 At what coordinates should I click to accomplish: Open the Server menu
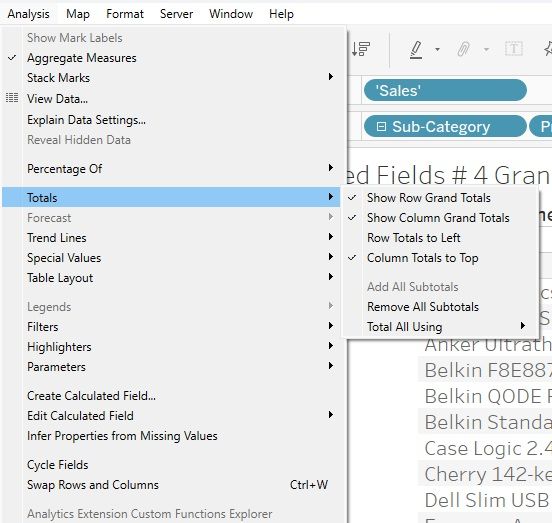176,14
